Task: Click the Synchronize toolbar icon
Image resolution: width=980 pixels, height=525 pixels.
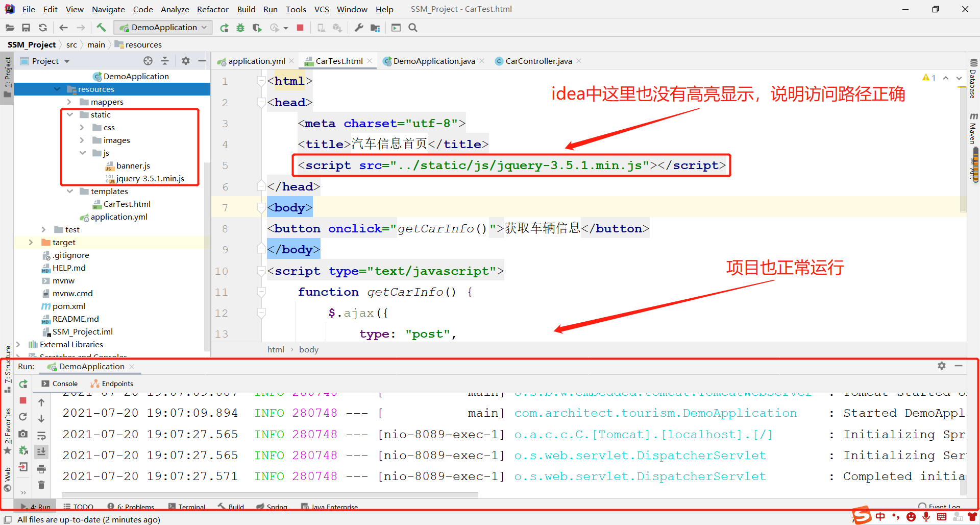Action: click(x=43, y=28)
